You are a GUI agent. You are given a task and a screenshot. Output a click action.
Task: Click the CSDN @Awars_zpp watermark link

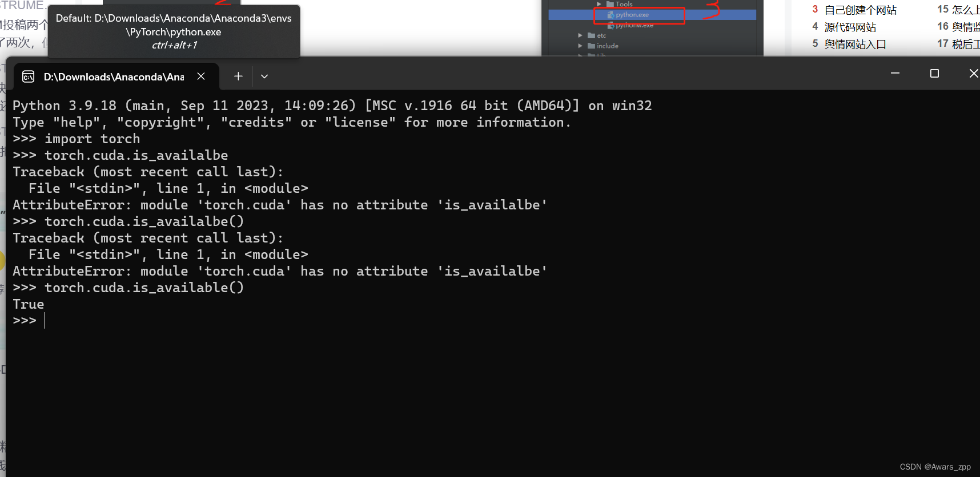click(935, 466)
